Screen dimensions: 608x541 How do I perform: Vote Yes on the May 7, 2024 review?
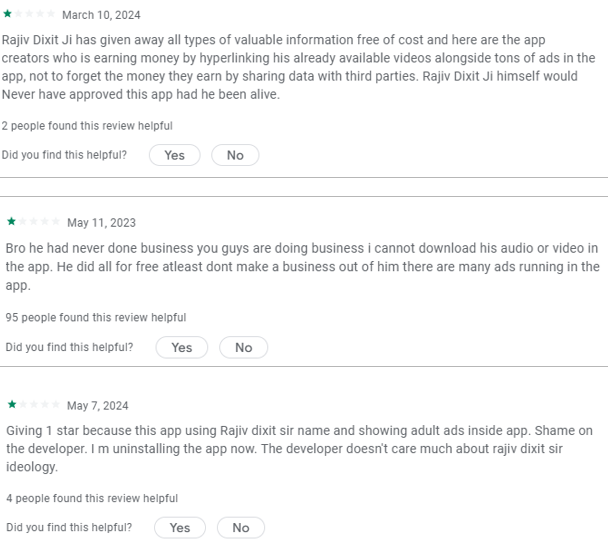[x=179, y=527]
